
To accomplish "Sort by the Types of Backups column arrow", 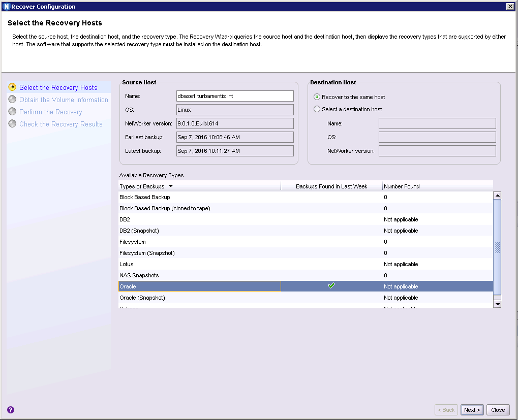I will coord(171,186).
